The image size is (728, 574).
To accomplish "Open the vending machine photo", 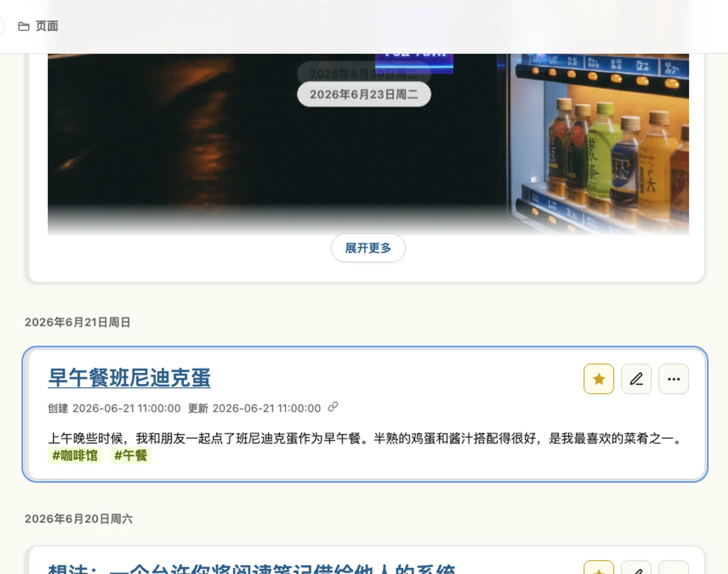I will coord(368,144).
